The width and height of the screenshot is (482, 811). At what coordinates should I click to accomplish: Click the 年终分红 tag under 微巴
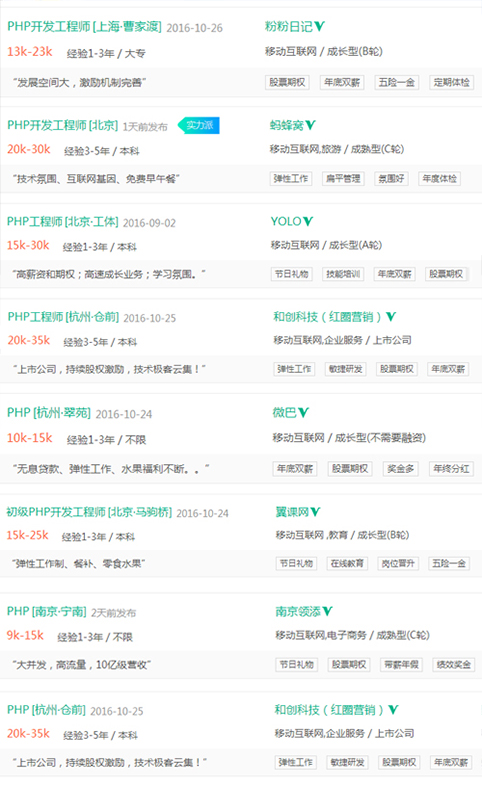[x=451, y=469]
